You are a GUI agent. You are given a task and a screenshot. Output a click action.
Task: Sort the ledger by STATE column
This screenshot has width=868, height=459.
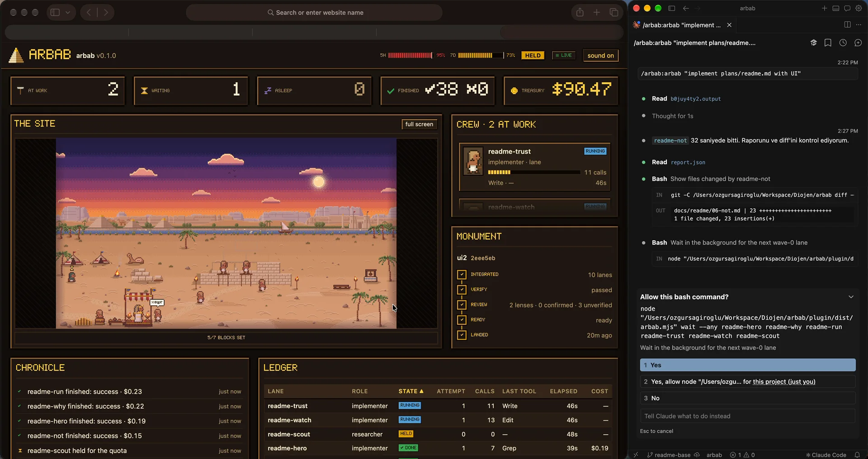(x=410, y=391)
